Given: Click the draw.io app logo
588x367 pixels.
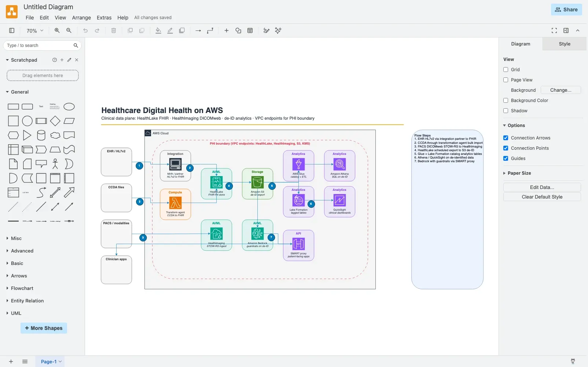Looking at the screenshot, I should coord(12,12).
